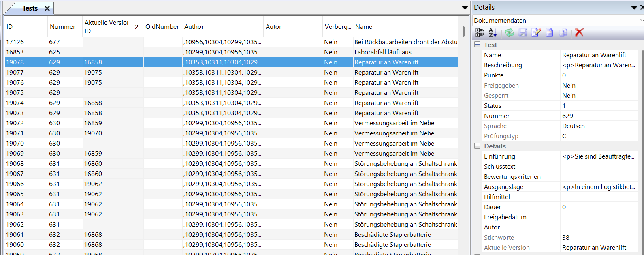
Task: Click the Einführung property value
Action: coord(599,156)
